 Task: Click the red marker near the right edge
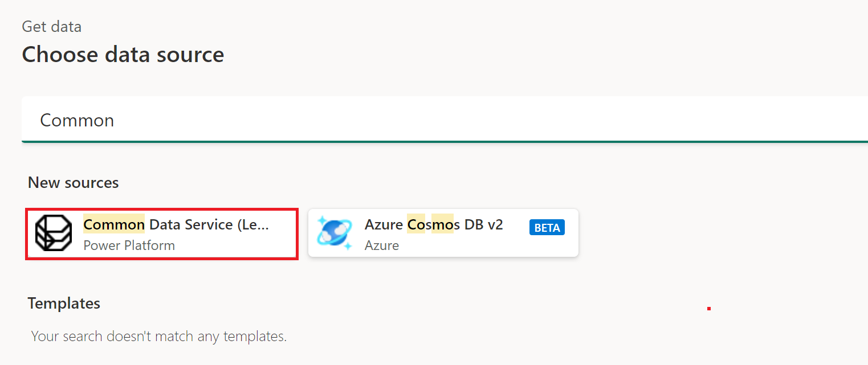coord(709,308)
